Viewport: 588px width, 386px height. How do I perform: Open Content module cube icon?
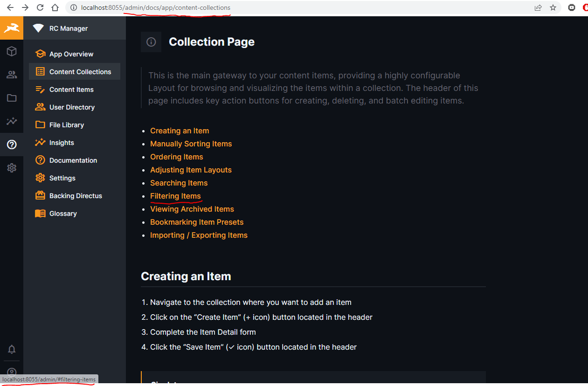(x=12, y=51)
